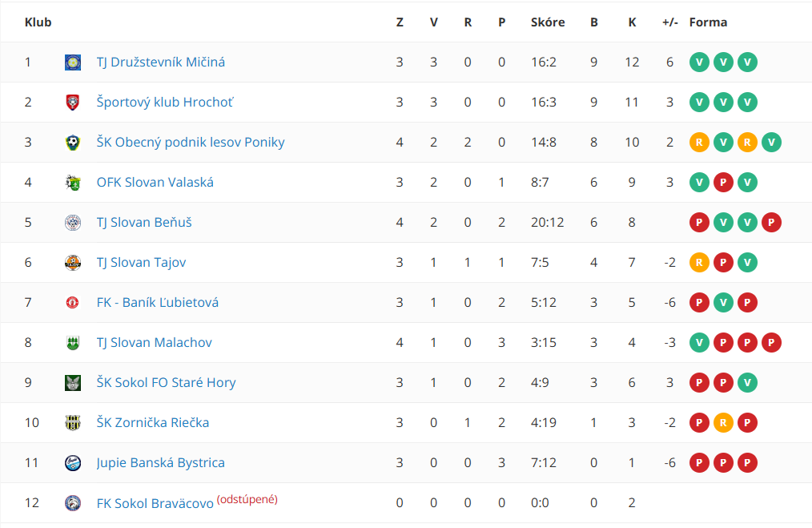The height and width of the screenshot is (528, 812).
Task: Click the ŠK Obecný podnik lesov Poniky crest
Action: (73, 142)
